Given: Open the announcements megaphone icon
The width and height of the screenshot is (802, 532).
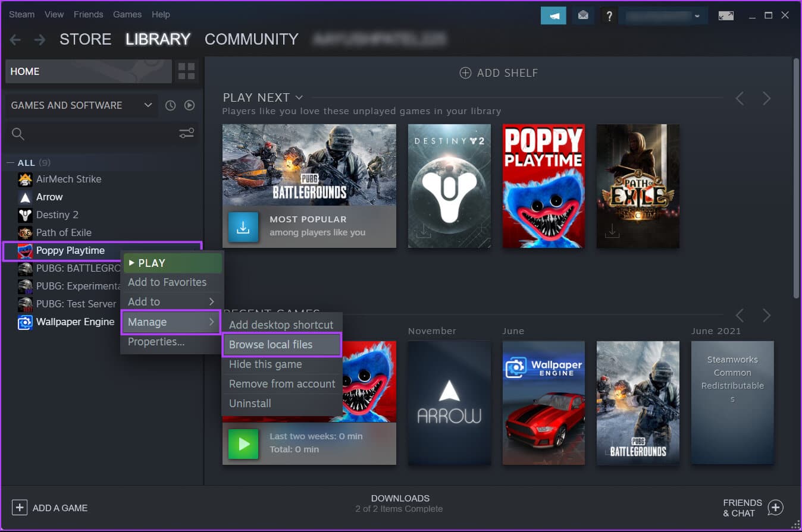Looking at the screenshot, I should click(x=553, y=15).
